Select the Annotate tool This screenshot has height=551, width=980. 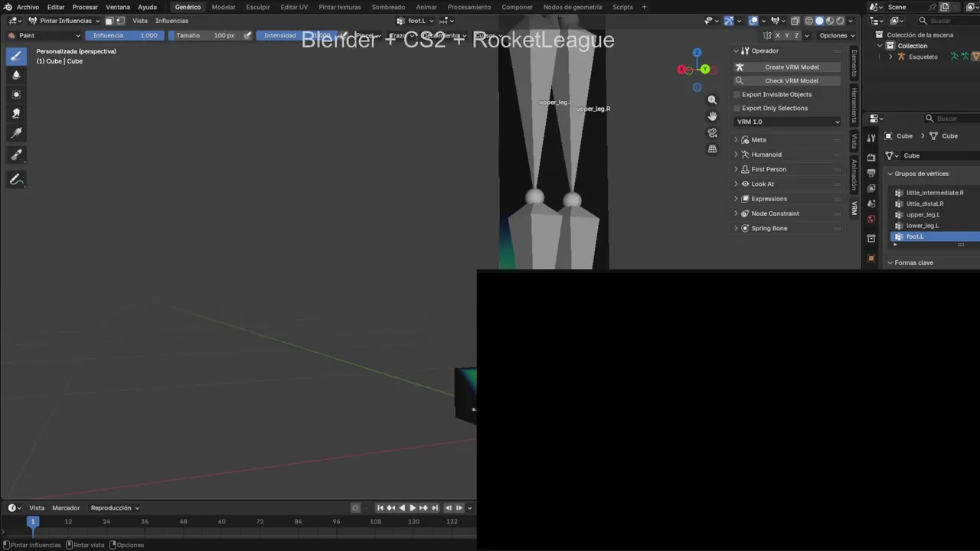click(x=16, y=180)
